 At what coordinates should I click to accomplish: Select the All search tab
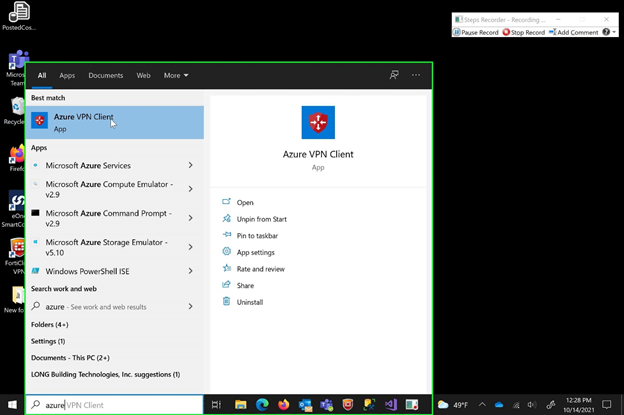[x=42, y=75]
